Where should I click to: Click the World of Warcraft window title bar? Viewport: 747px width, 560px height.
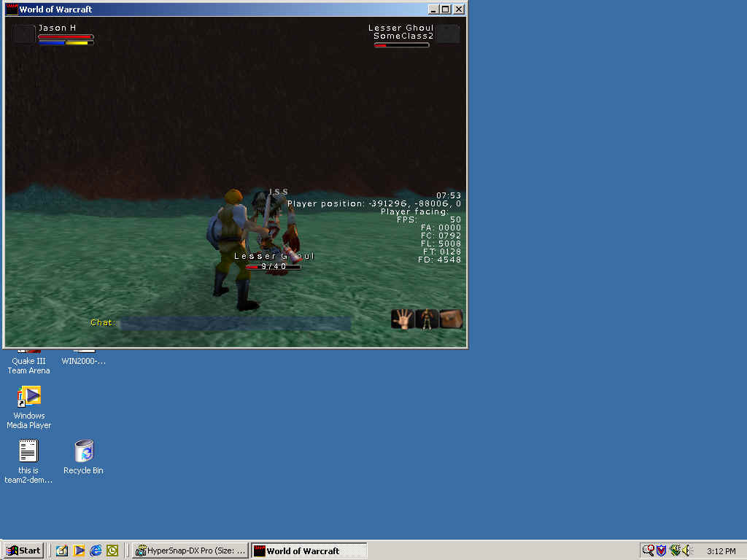click(x=219, y=9)
